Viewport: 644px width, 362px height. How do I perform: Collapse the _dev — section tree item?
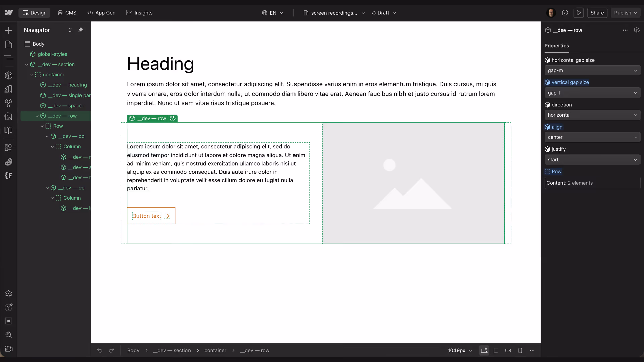27,64
